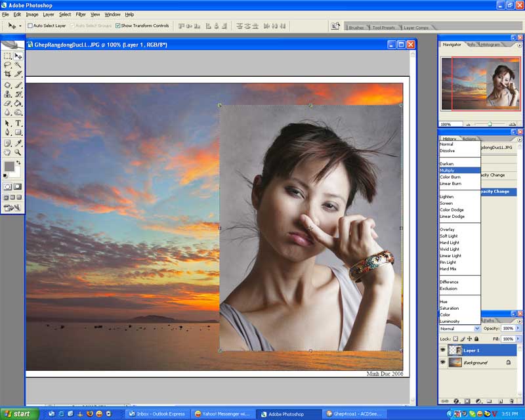Open the blend mode Normal dropdown
This screenshot has width=525, height=420.
pyautogui.click(x=460, y=329)
